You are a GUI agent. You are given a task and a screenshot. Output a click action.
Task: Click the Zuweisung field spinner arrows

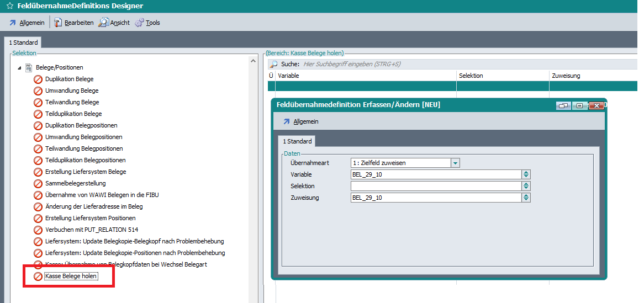click(x=526, y=198)
